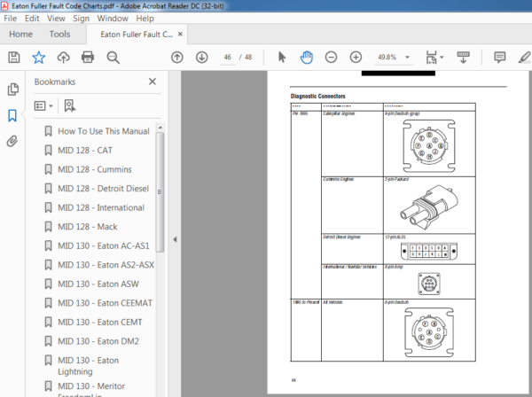Open the File menu

tap(10, 19)
